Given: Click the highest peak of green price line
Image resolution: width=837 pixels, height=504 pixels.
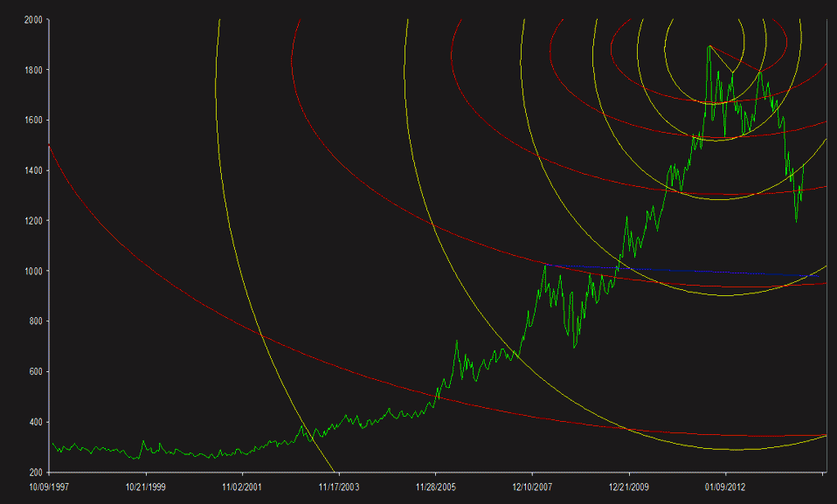Looking at the screenshot, I should 709,46.
